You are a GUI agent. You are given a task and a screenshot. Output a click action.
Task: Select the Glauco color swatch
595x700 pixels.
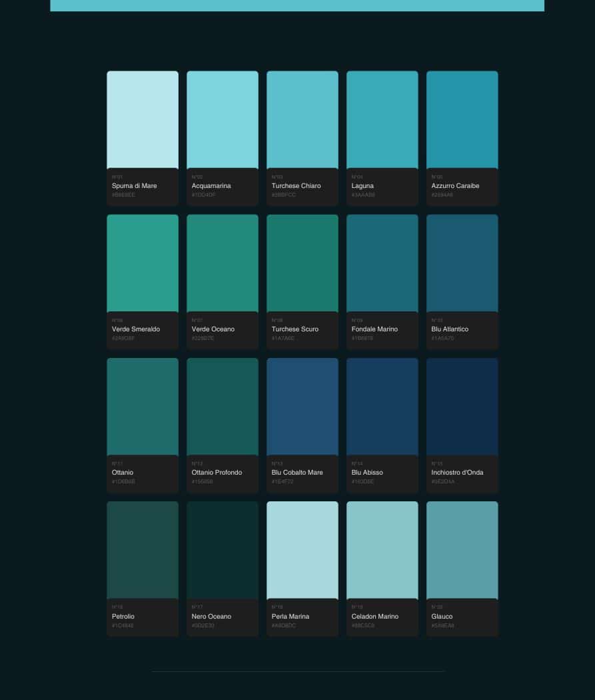click(x=462, y=550)
